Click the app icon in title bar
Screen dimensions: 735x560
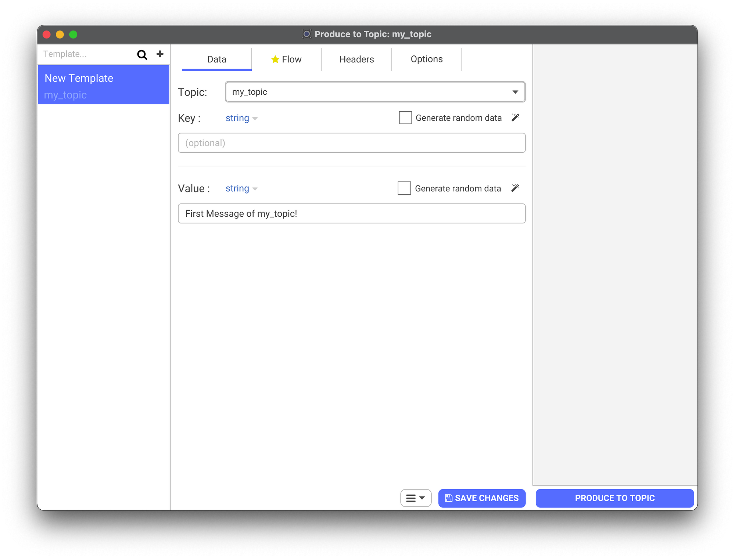coord(306,34)
